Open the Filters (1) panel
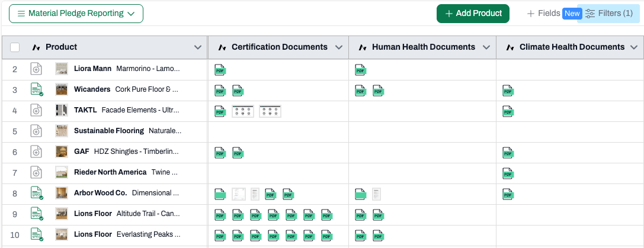This screenshot has height=248, width=644. [x=609, y=14]
